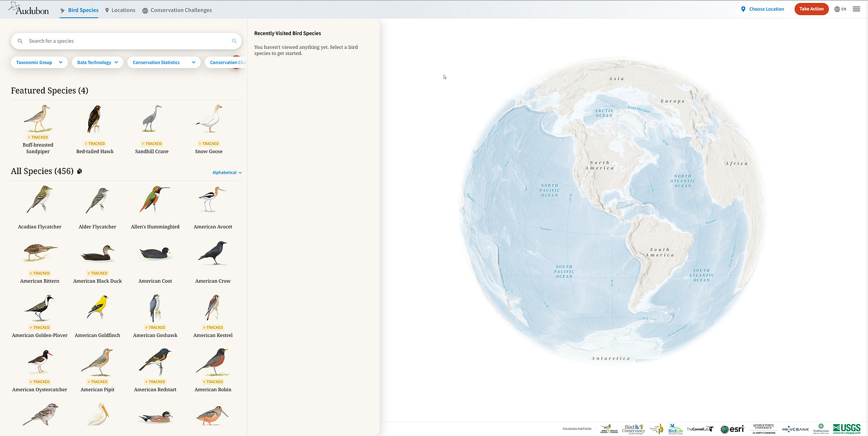Click the blue search magnifier icon
This screenshot has width=868, height=436.
(x=234, y=41)
